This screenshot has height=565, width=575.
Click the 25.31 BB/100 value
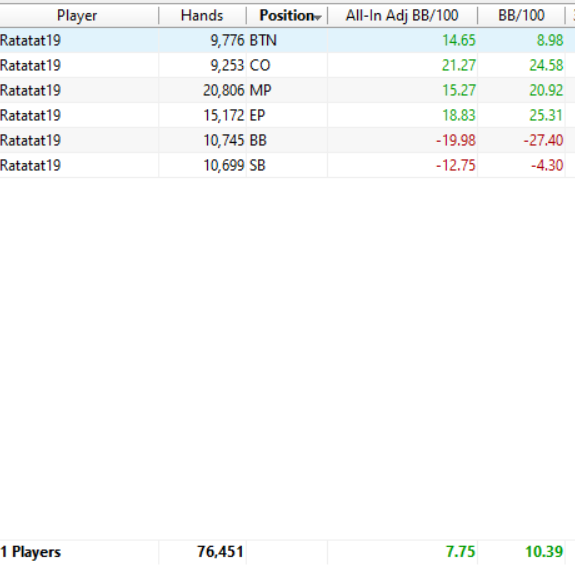coord(546,115)
